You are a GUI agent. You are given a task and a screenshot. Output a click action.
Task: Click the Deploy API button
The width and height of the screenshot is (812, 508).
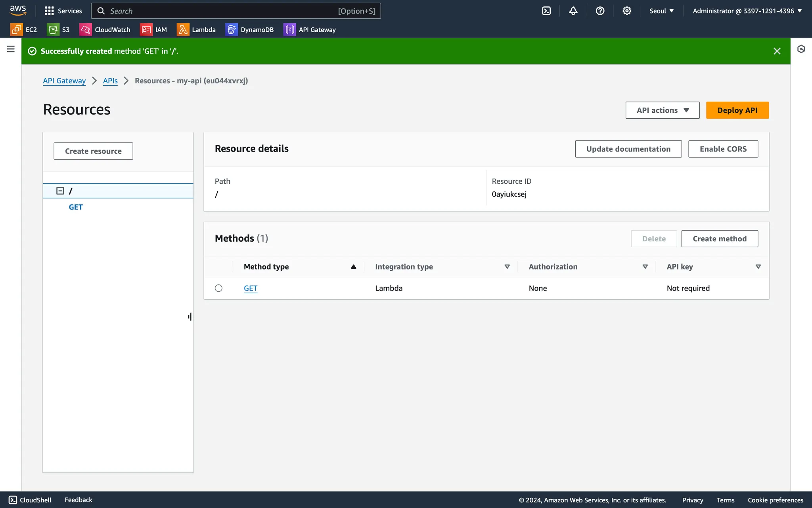tap(737, 110)
